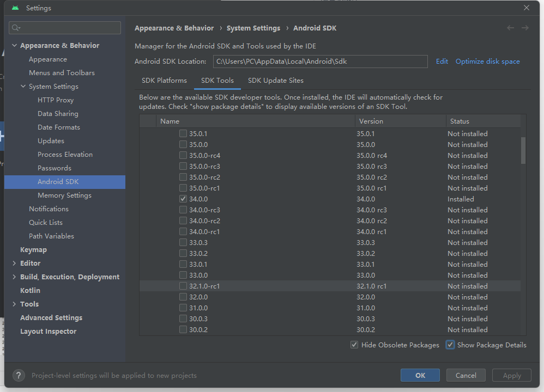This screenshot has height=392, width=544.
Task: Click the search magnifier icon in settings
Action: (x=16, y=28)
